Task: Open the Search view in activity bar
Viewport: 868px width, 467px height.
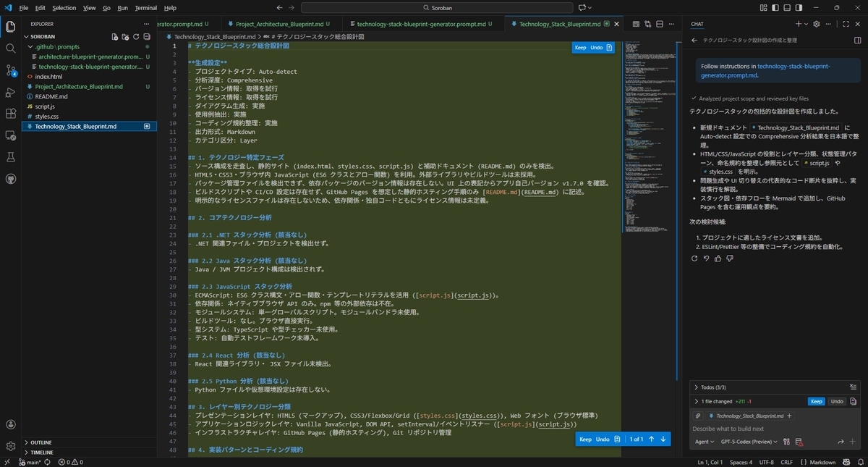Action: coord(10,49)
